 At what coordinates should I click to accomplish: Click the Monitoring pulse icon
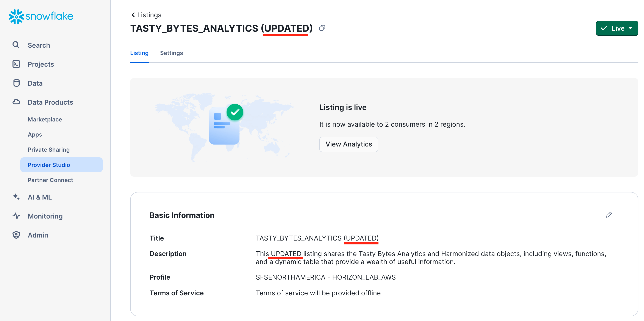16,216
